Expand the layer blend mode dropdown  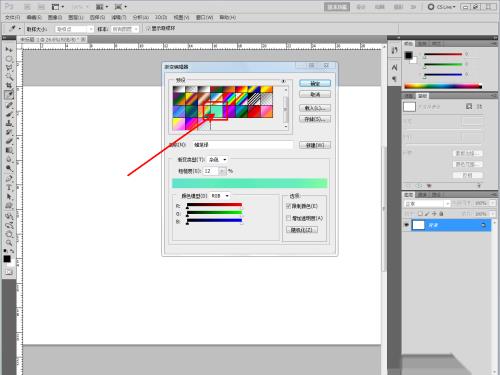tap(427, 203)
